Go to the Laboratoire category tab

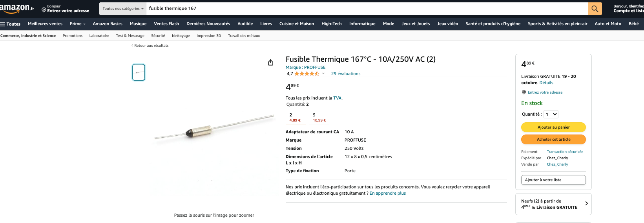(99, 36)
